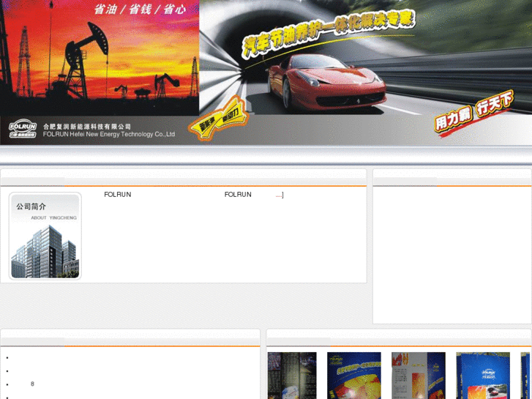The height and width of the screenshot is (399, 532).
Task: Open the white and blue leaflet thumbnail
Action: click(x=419, y=376)
